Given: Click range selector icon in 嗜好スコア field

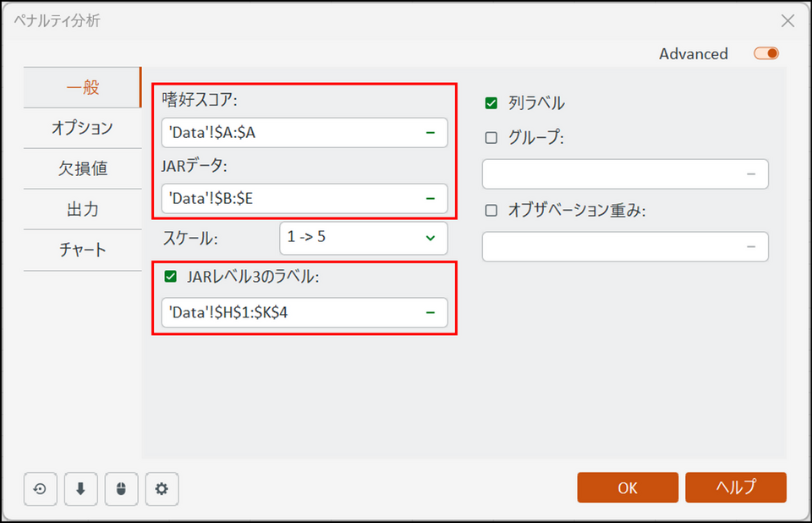Looking at the screenshot, I should tap(431, 133).
